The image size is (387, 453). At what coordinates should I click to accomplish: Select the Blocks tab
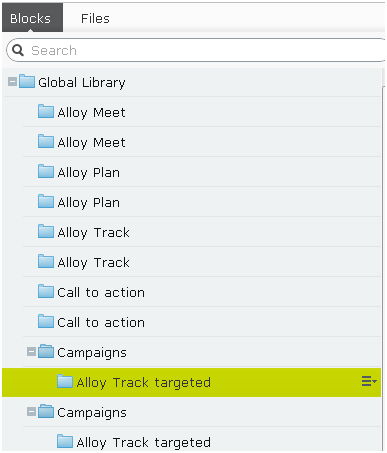point(32,18)
